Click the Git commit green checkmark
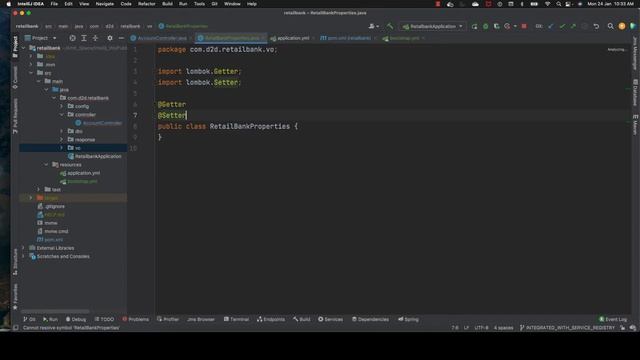This screenshot has height=360, width=640. (x=562, y=26)
